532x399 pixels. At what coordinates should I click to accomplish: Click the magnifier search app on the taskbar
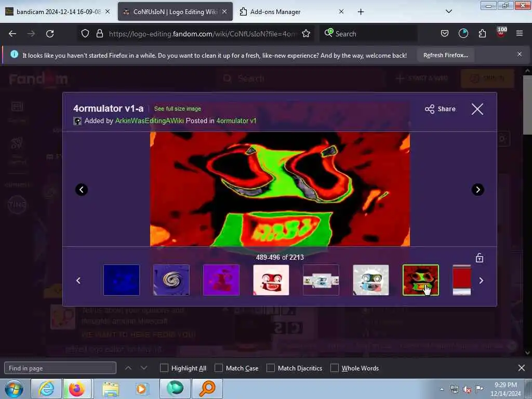(207, 389)
